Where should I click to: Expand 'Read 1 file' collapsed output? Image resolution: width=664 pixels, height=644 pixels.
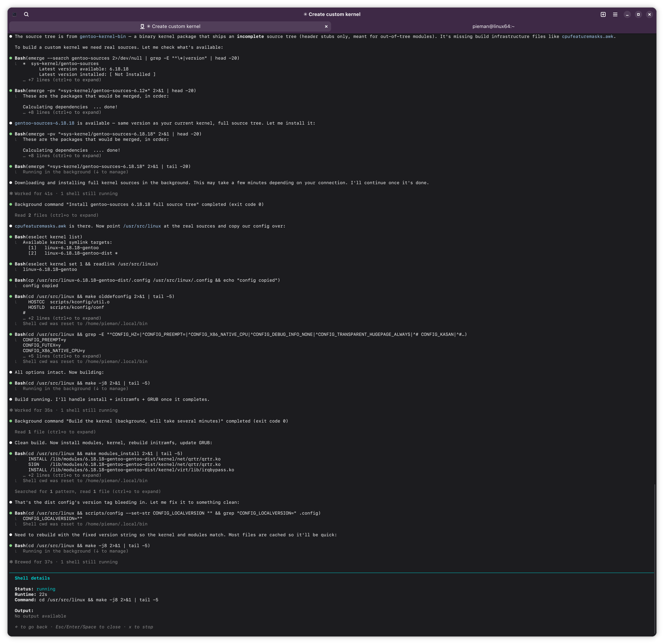(55, 432)
